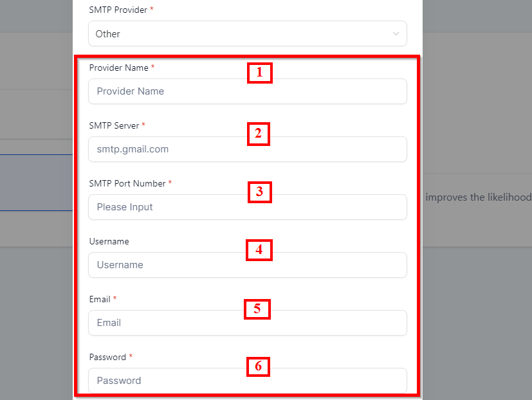Click the red number 6 marker
Screen dimensions: 532x400
tap(258, 367)
